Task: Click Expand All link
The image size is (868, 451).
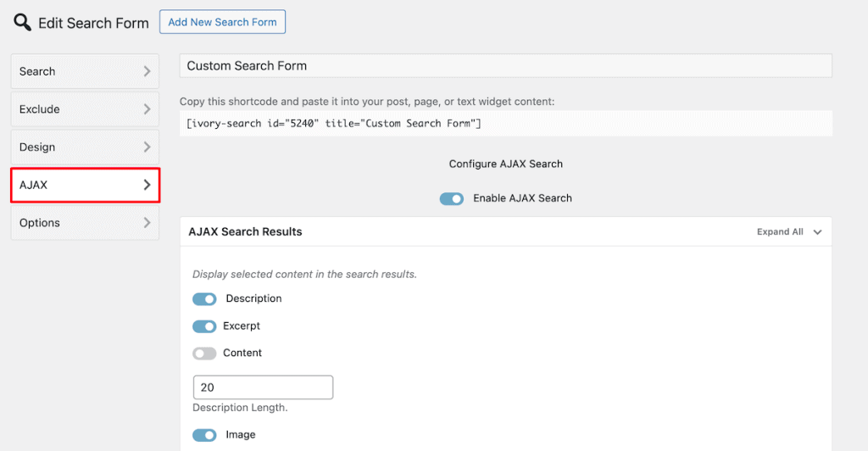Action: 780,232
